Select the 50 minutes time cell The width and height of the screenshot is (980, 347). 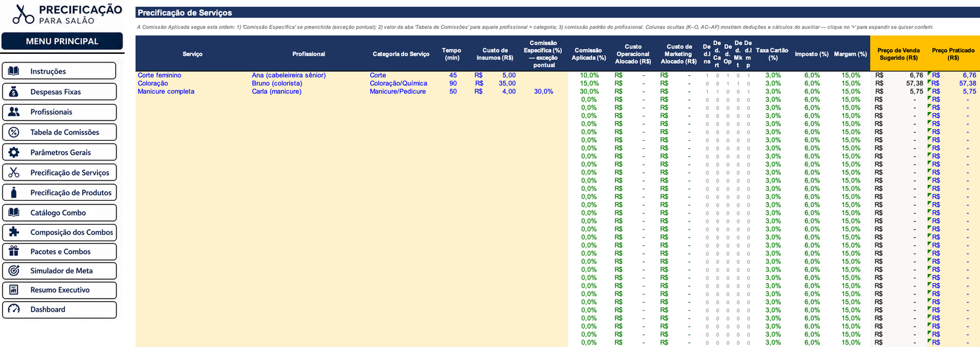point(453,91)
